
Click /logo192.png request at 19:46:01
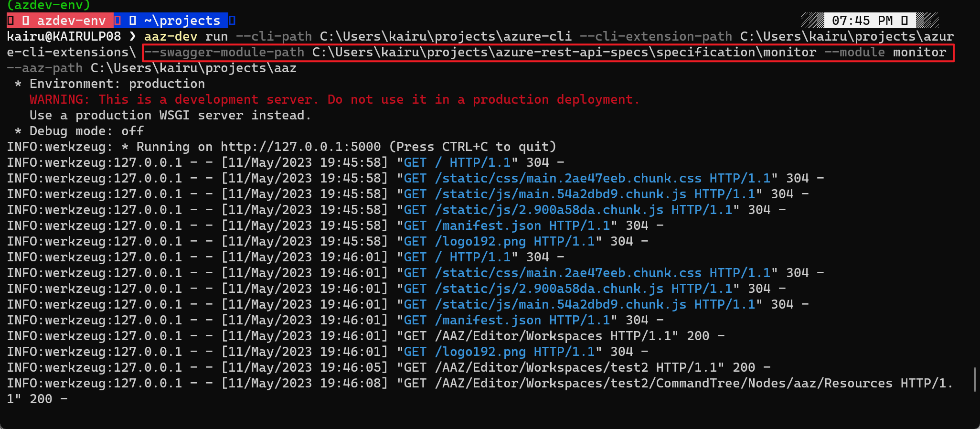(500, 352)
